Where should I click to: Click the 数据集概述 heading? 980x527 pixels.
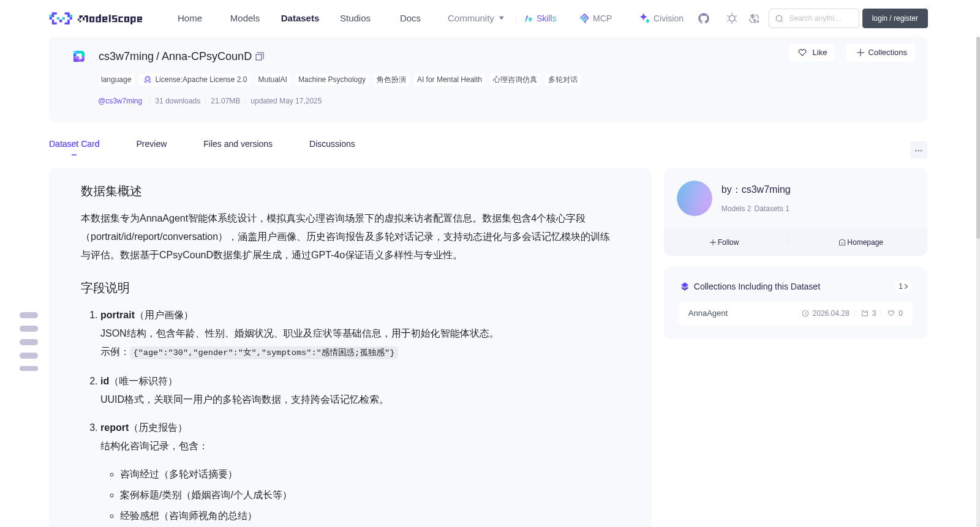111,192
